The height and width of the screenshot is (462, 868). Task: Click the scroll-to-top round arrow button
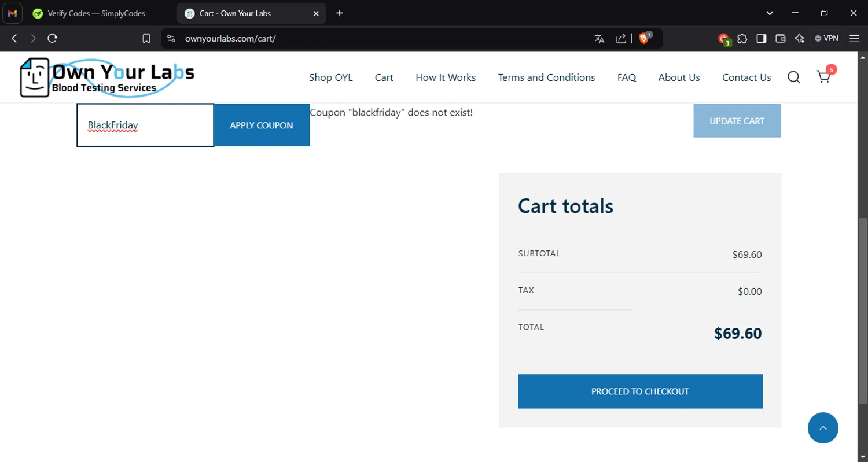823,428
